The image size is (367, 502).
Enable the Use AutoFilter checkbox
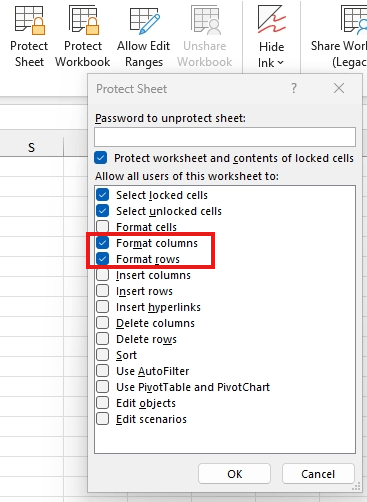pos(103,371)
